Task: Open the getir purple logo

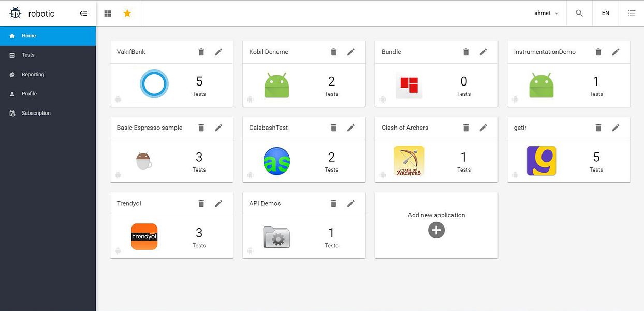Action: click(541, 161)
